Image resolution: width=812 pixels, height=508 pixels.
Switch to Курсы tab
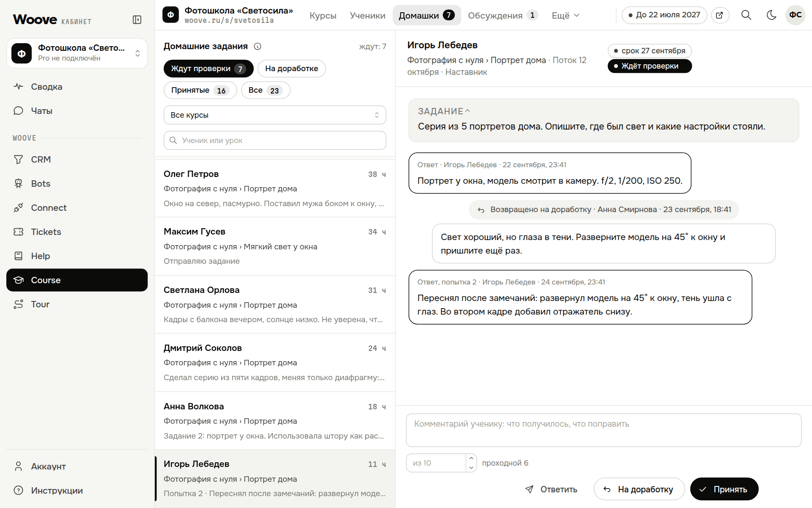coord(323,16)
